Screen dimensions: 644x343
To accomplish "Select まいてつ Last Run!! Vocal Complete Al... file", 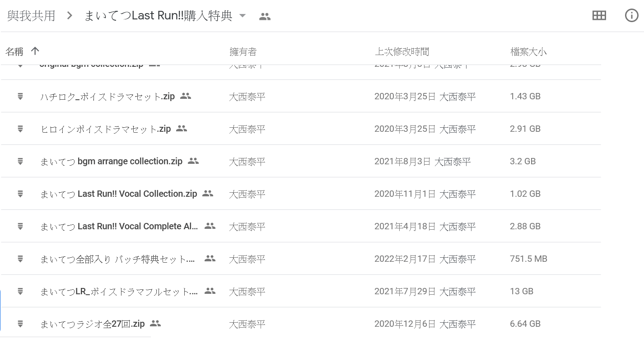I will [x=119, y=226].
